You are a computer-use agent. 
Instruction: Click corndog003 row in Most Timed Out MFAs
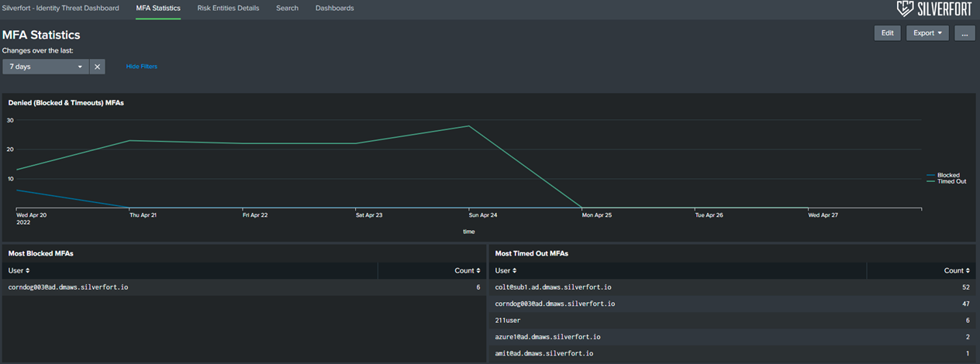[733, 304]
